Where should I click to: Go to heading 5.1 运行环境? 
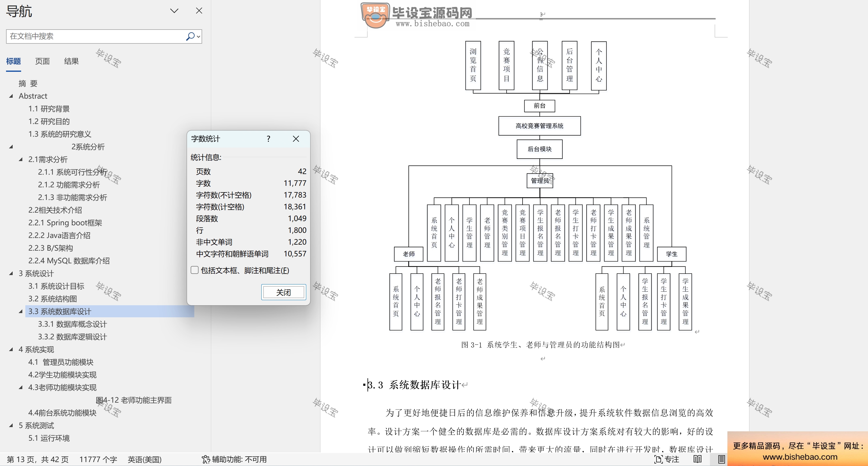(49, 438)
